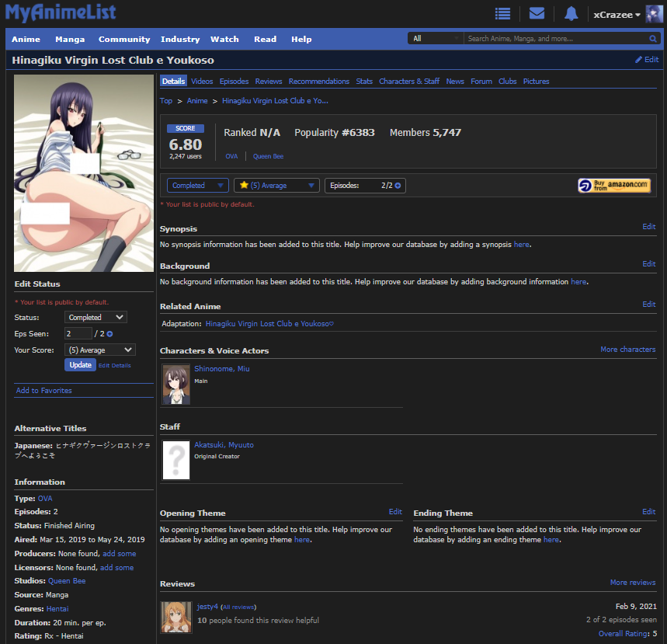Open Completed status dropdown near score
The height and width of the screenshot is (644, 667).
198,186
